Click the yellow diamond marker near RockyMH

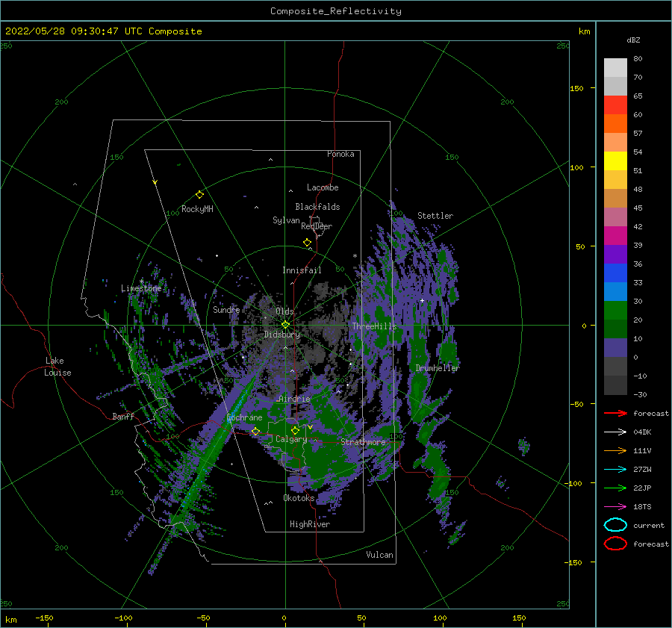click(199, 195)
